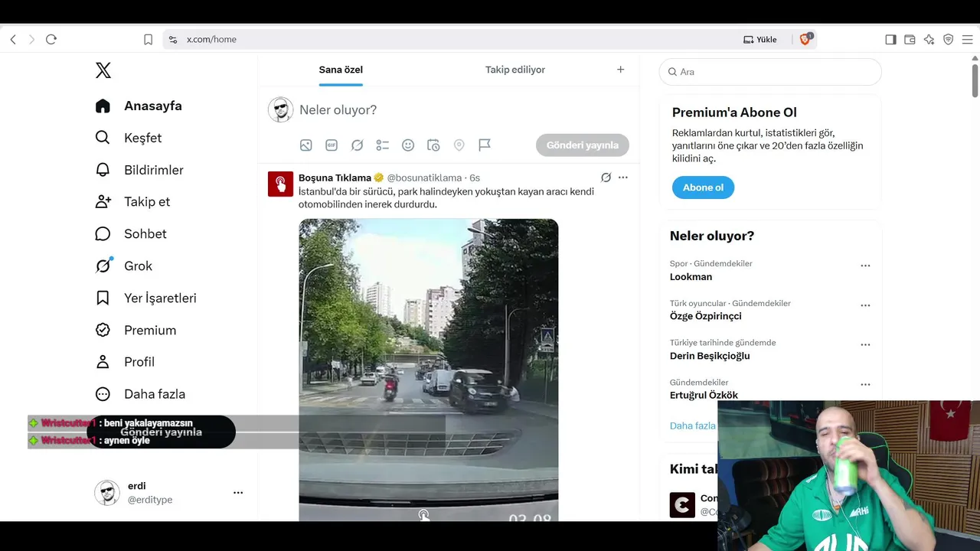Go to Anasayfa in the sidebar
This screenshot has height=551, width=980.
coord(139,106)
